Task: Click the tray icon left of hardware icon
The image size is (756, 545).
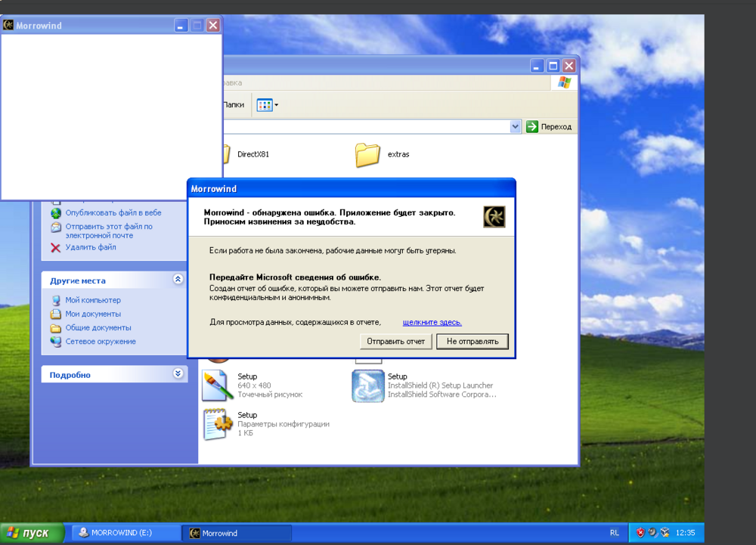Action: (653, 532)
